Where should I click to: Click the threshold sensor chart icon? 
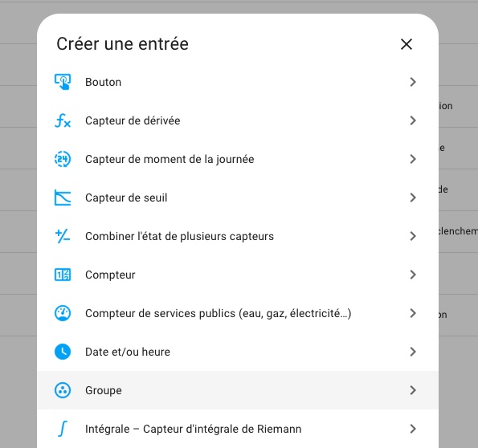[63, 198]
